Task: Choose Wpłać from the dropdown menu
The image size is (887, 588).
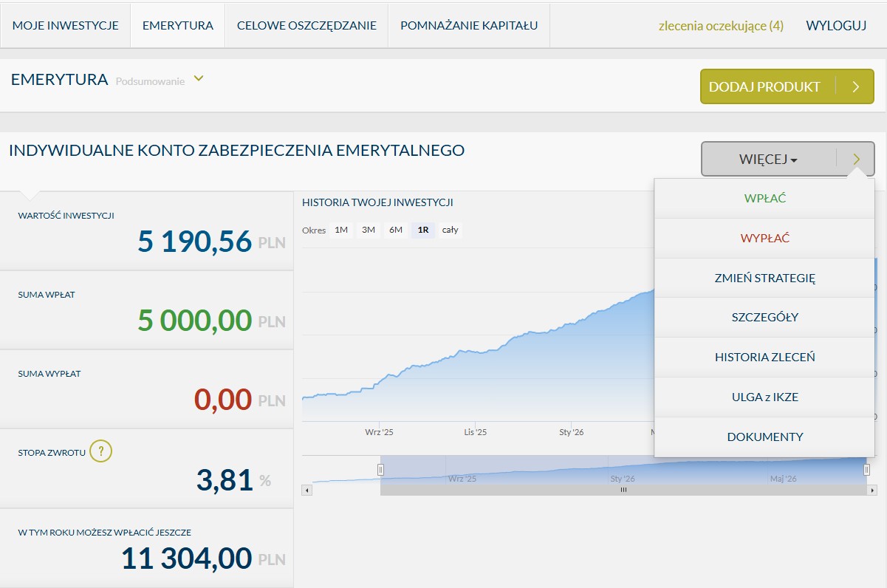Action: point(764,198)
